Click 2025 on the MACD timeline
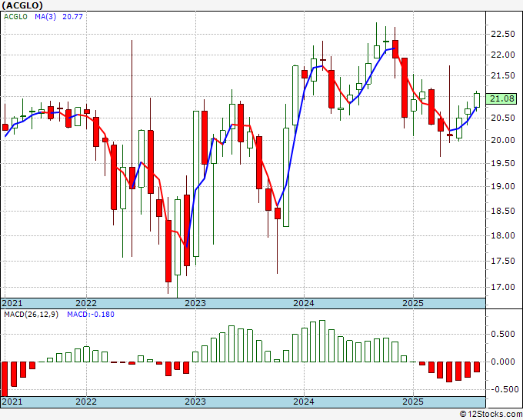Screen dimensions: 523x420 pyautogui.click(x=412, y=402)
